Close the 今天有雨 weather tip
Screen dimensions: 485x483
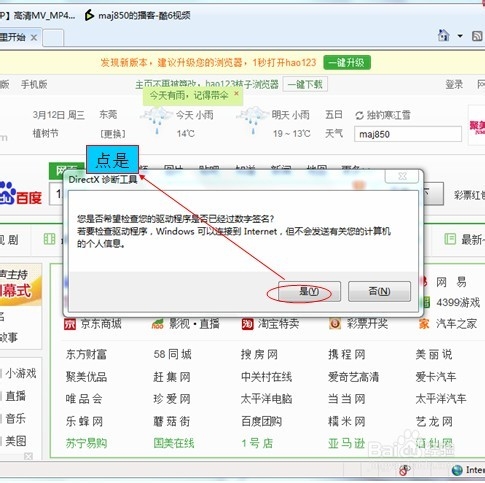tap(236, 94)
